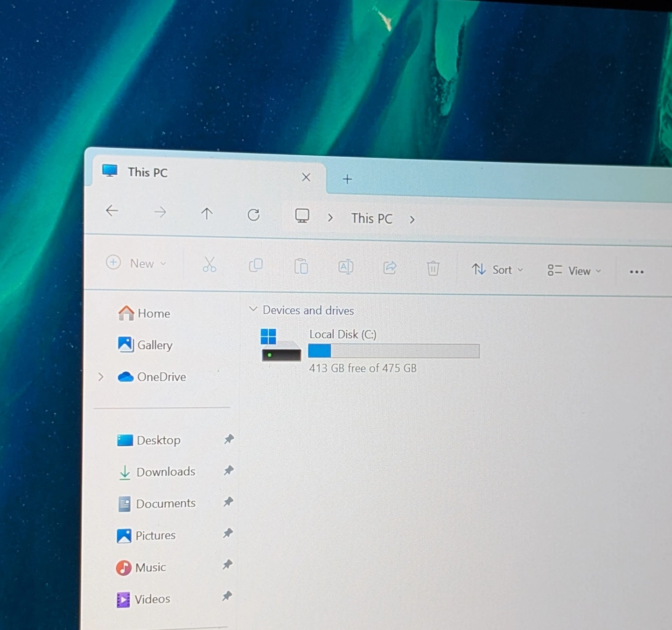Open the See more three-dots menu
The height and width of the screenshot is (630, 672).
tap(637, 272)
